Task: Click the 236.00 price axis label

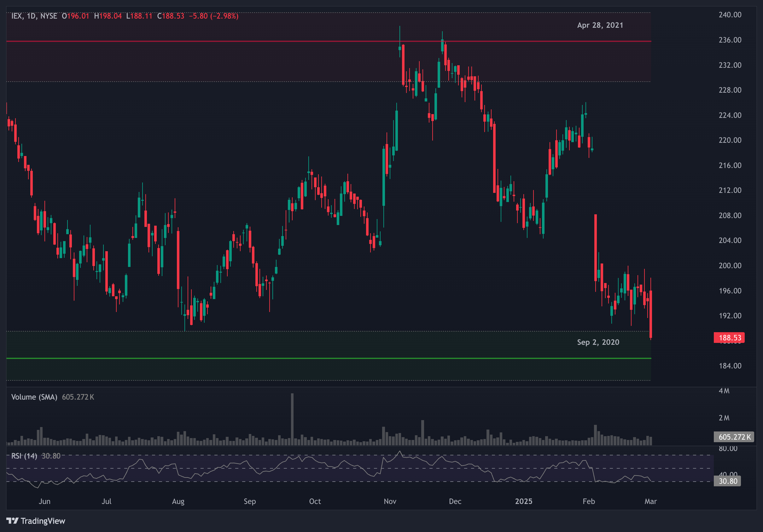Action: pyautogui.click(x=730, y=40)
